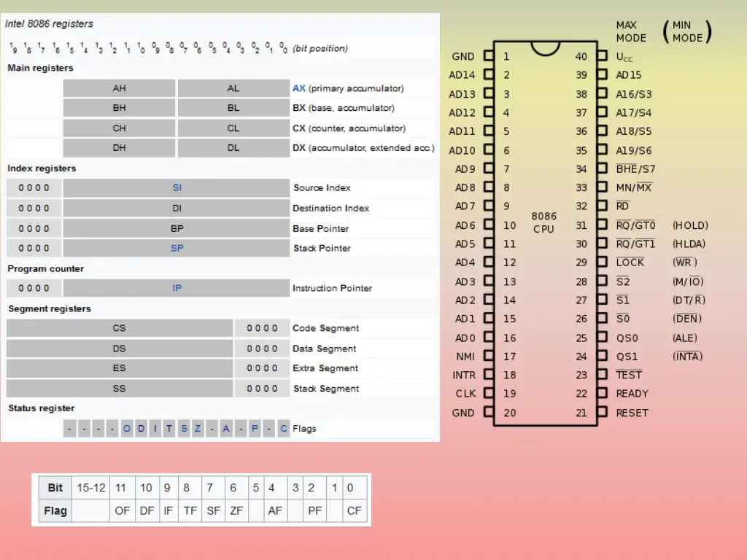747x560 pixels.
Task: Click the AF cell in flag table
Action: (275, 511)
